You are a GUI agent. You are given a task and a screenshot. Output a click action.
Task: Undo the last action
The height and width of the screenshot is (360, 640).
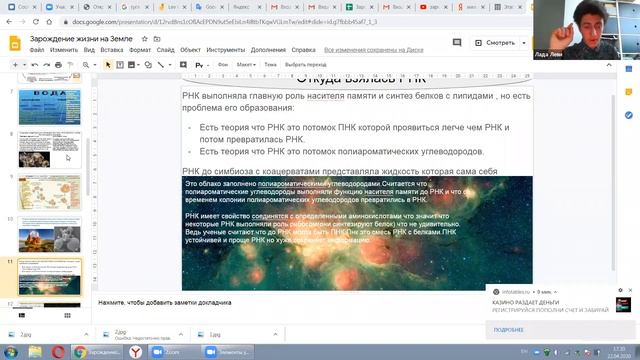35,65
